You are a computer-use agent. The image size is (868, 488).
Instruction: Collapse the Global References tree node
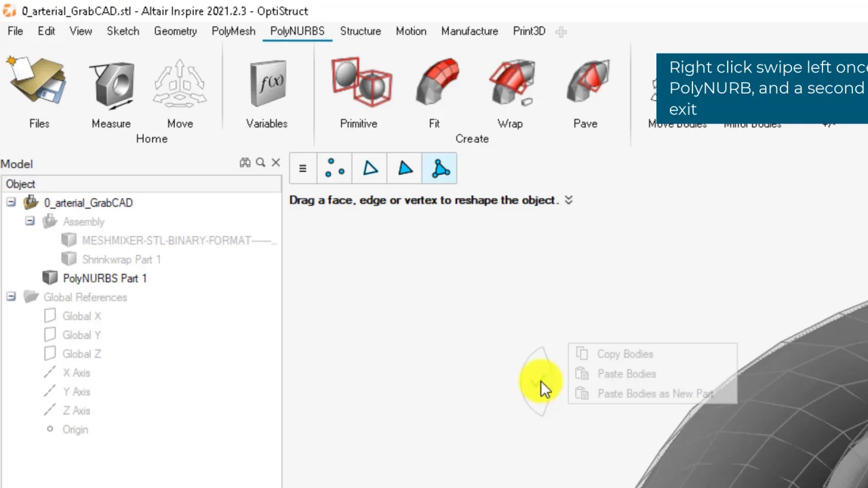coord(11,297)
